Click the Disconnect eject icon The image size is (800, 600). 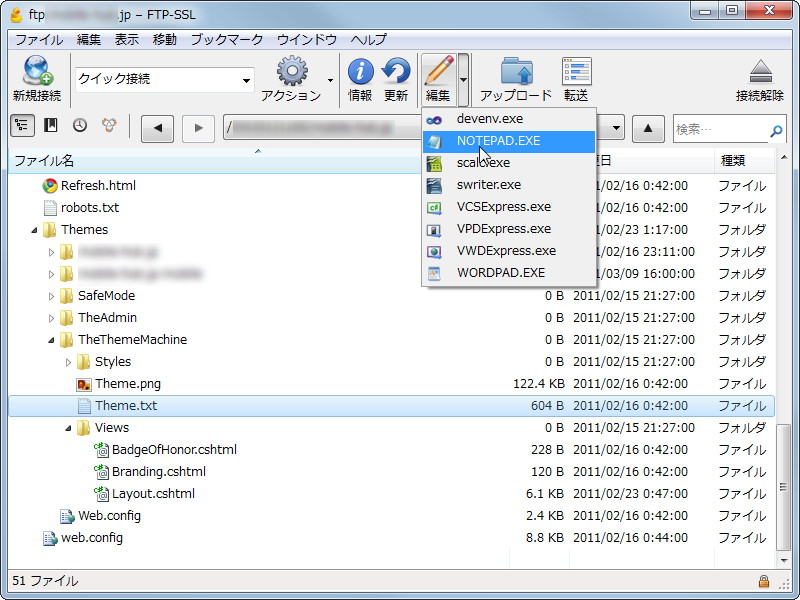coord(760,71)
